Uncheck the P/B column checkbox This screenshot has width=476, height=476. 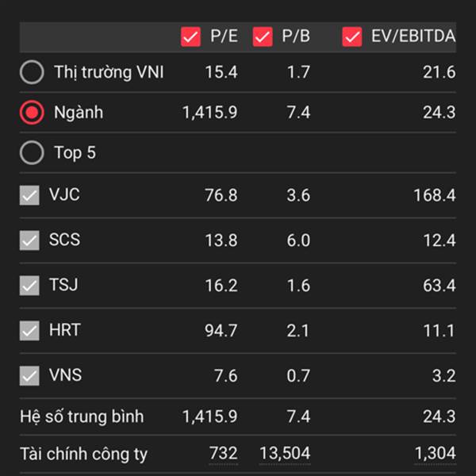tap(263, 36)
